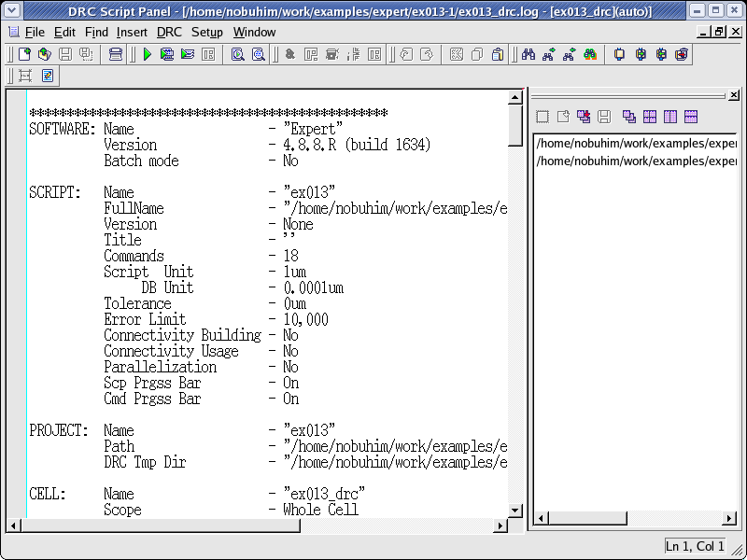
Task: Click the grayed-out save icon in side panel
Action: pyautogui.click(x=604, y=117)
